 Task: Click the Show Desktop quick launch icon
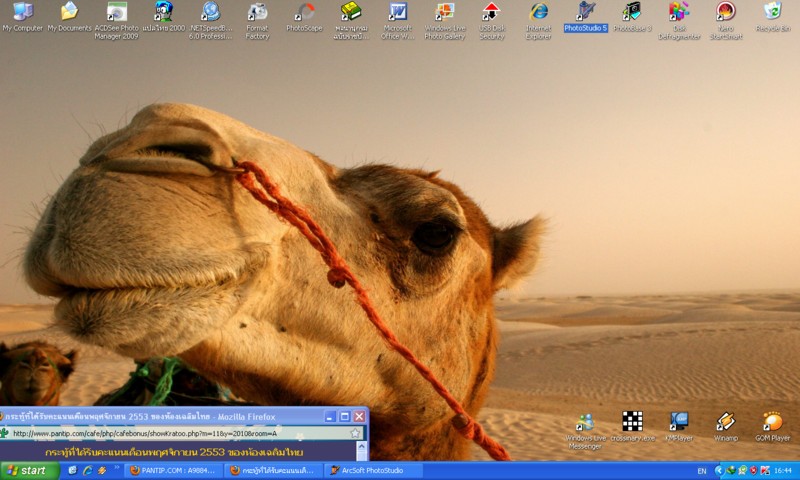pos(72,470)
